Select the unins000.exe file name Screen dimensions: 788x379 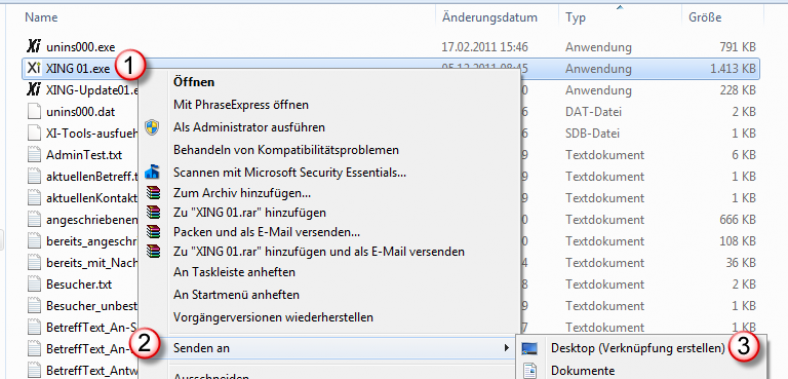tap(80, 47)
